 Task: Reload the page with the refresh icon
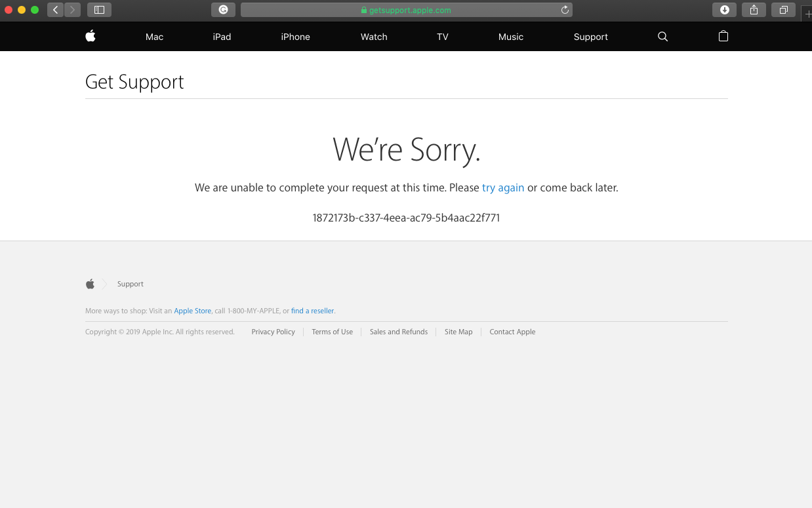pos(564,9)
